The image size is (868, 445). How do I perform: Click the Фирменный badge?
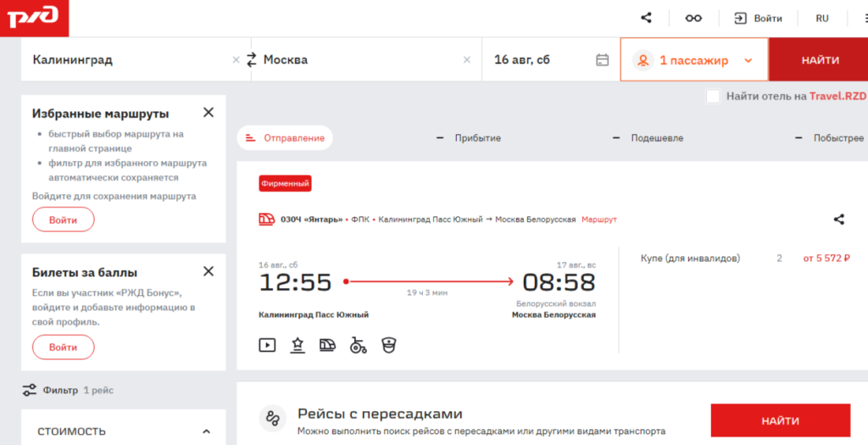tap(285, 183)
